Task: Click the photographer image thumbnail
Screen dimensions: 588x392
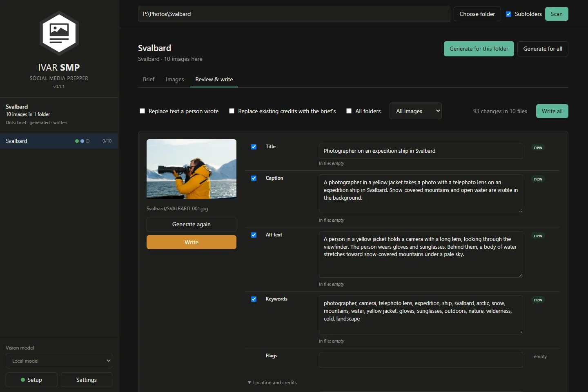Action: [x=192, y=169]
